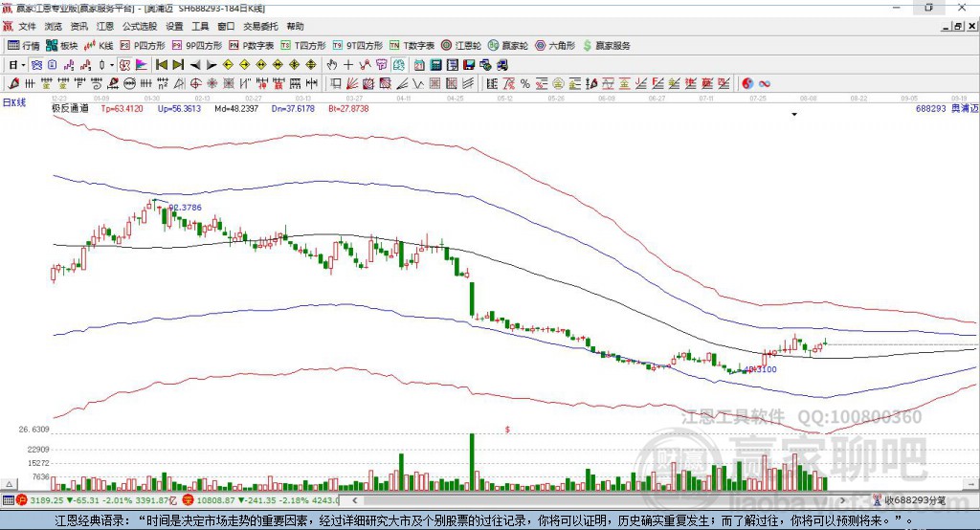Open the 设置 menu
Viewport: 980px width, 530px height.
174,26
